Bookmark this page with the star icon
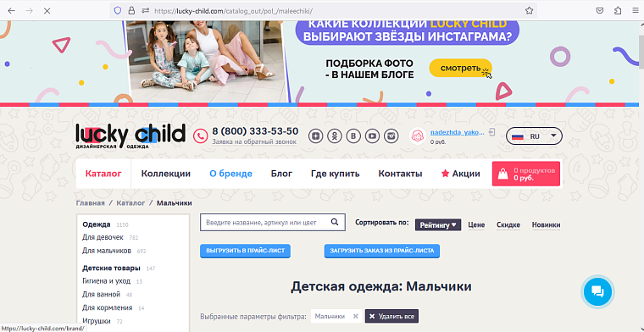This screenshot has height=332, width=644. coord(530,11)
